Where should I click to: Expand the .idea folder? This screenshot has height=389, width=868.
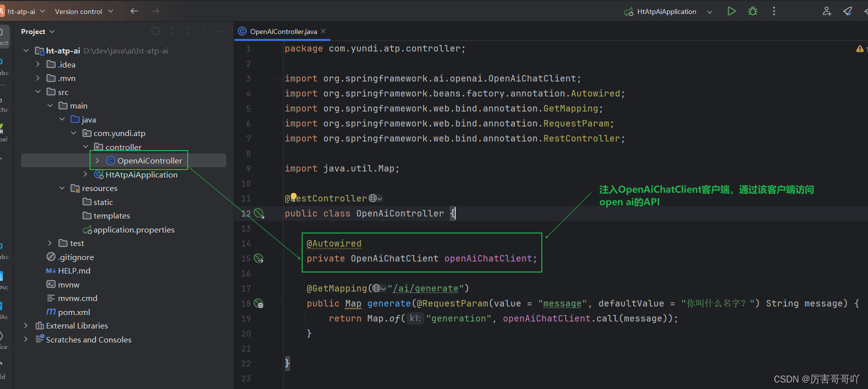[38, 64]
